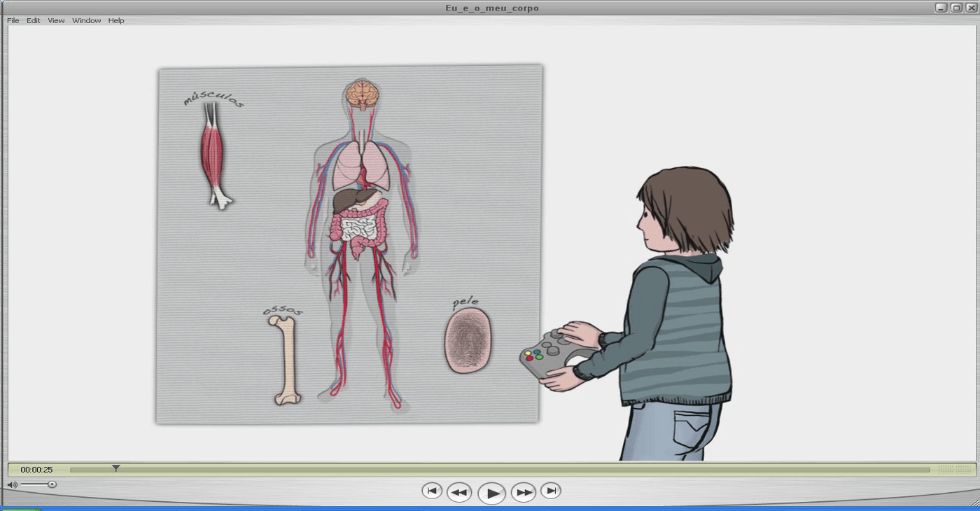The width and height of the screenshot is (980, 511).
Task: Click the middle of the timeline track
Action: [500, 470]
